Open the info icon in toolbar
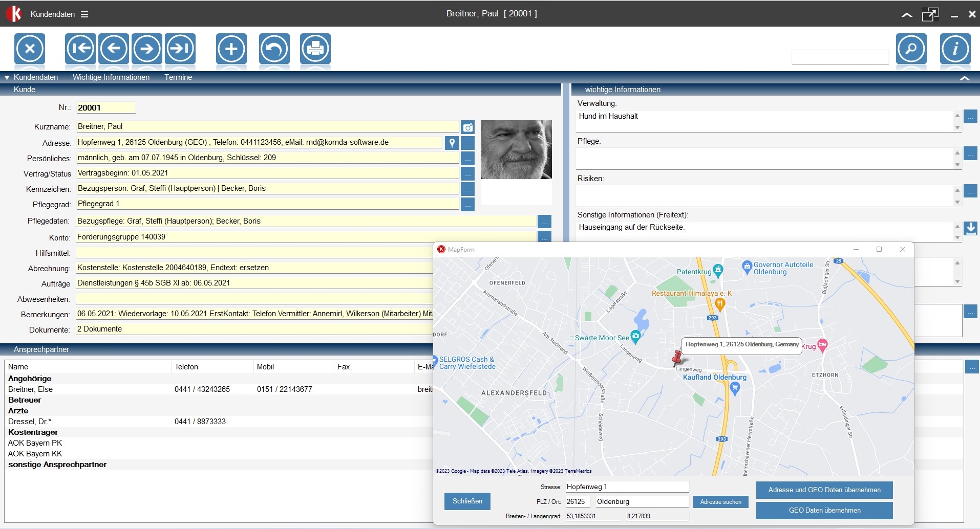 click(x=955, y=49)
